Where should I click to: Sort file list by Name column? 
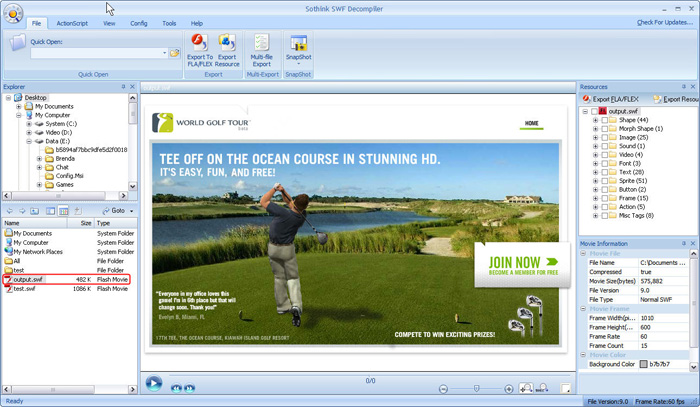pyautogui.click(x=35, y=223)
